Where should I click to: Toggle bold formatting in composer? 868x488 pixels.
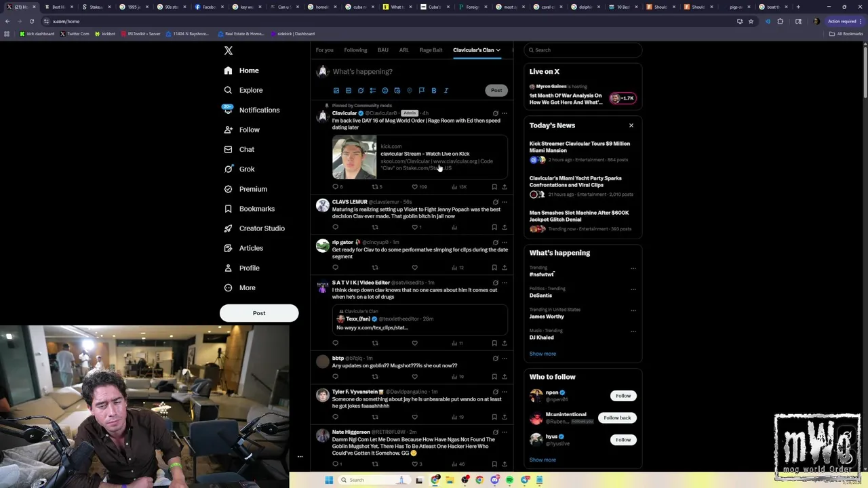(434, 91)
